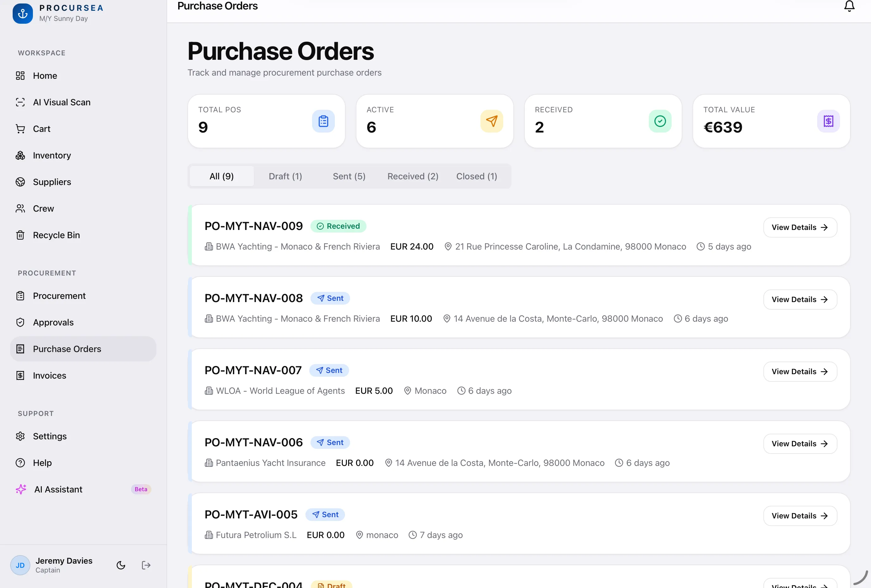Open AI Assistant Beta item
This screenshot has width=871, height=588.
(83, 490)
